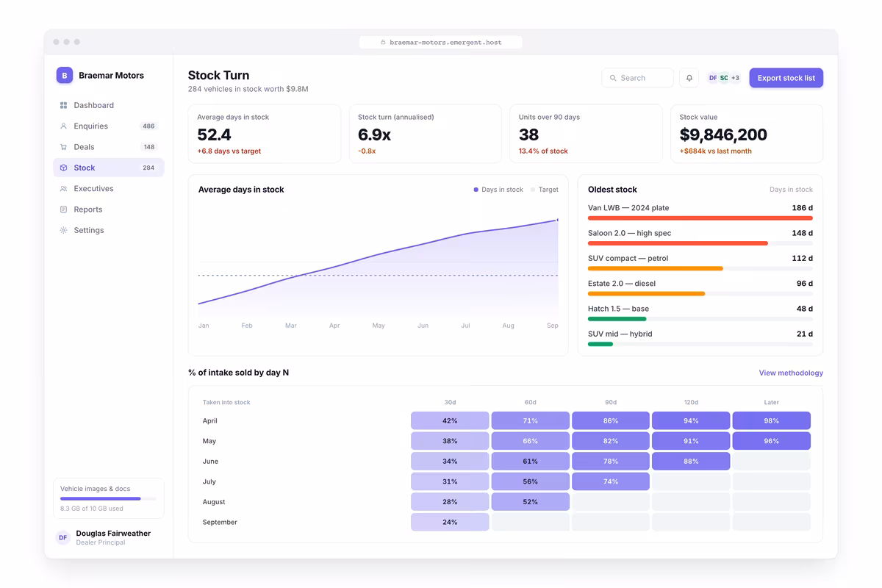Click April Later cell 98%
Image resolution: width=882 pixels, height=588 pixels.
(x=772, y=421)
